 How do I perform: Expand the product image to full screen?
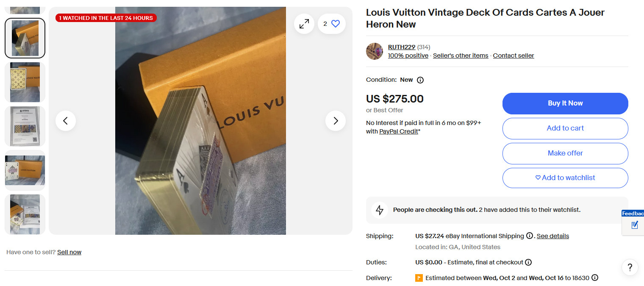point(304,24)
